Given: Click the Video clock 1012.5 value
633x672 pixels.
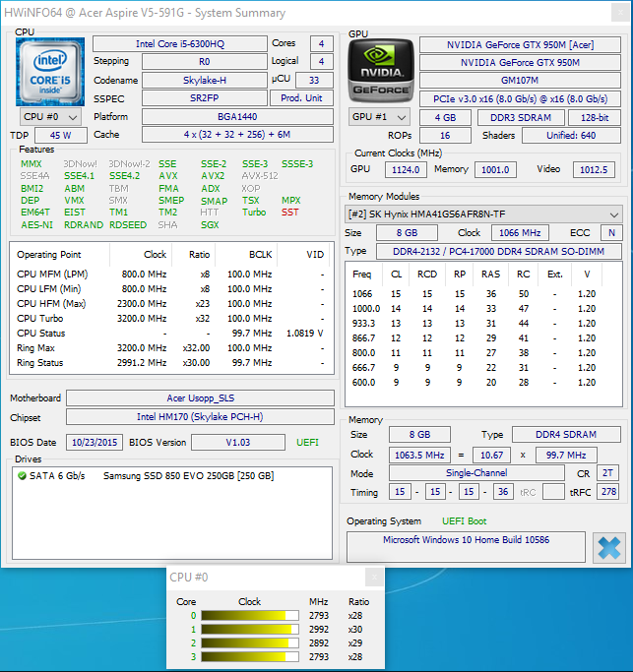Looking at the screenshot, I should pyautogui.click(x=594, y=169).
